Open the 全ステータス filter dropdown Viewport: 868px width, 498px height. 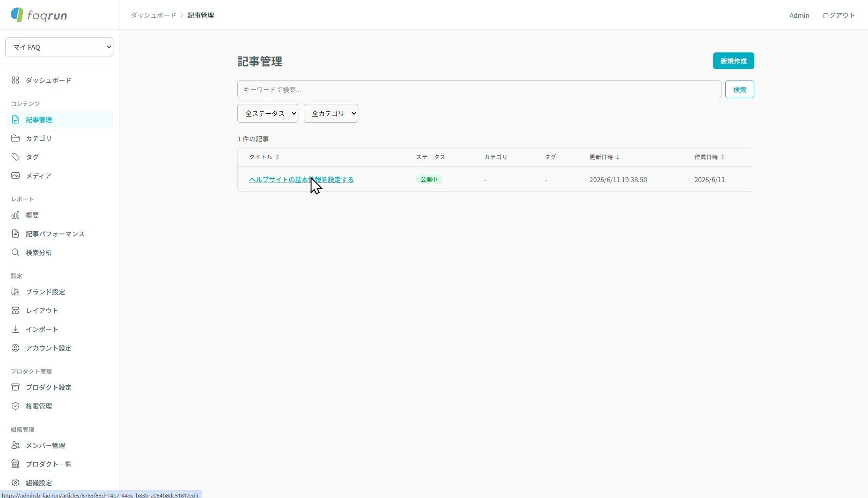[268, 113]
